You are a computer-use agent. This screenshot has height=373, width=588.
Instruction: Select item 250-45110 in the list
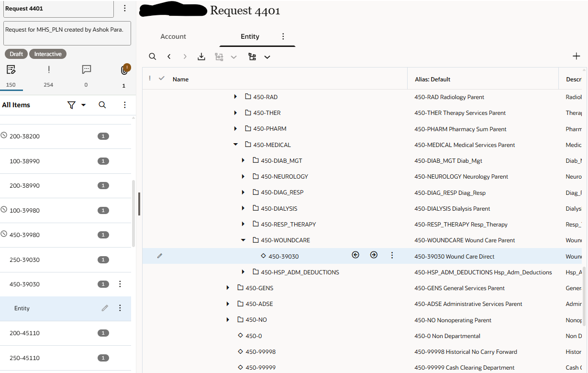click(66, 358)
